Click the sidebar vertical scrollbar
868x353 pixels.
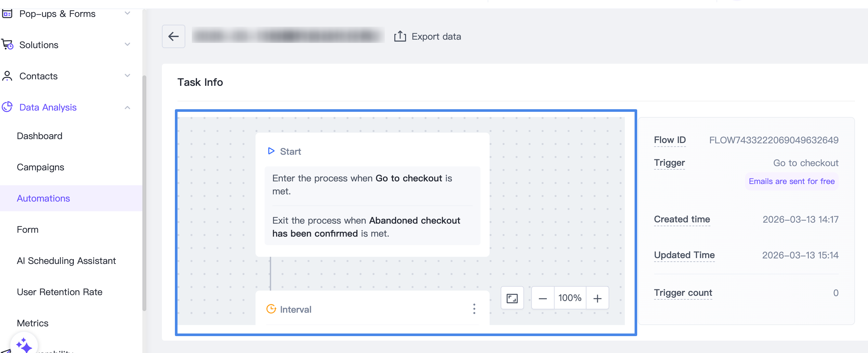(144, 192)
